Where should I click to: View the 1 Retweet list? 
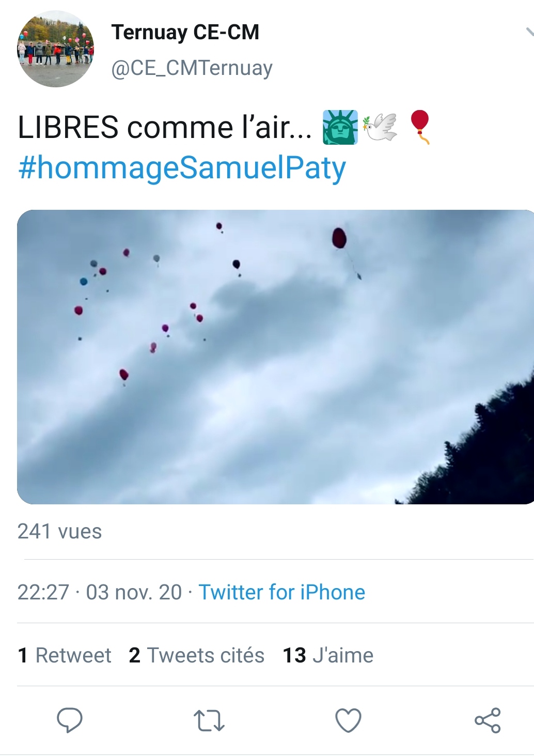65,655
